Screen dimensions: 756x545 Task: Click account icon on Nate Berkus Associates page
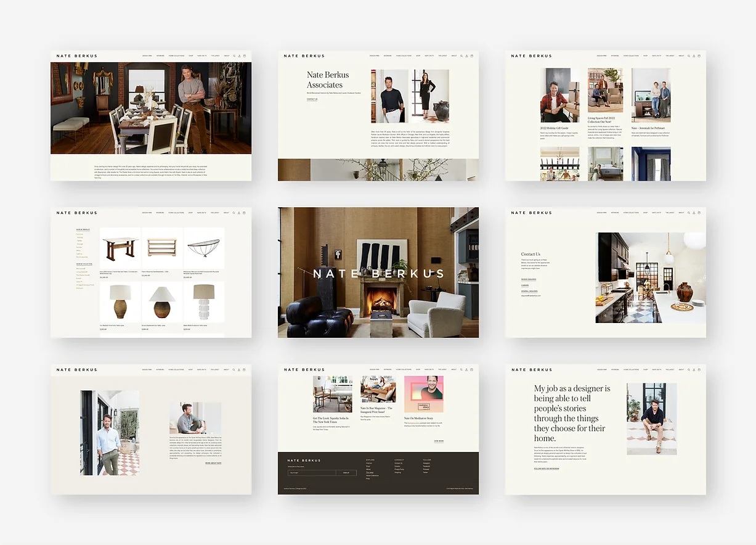tap(466, 56)
